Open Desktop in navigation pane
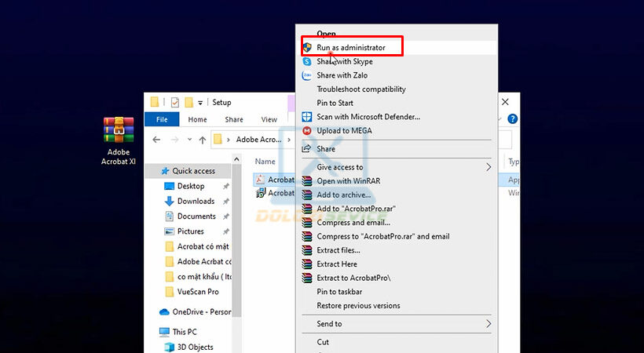Screen dimensions: 644x353 191,186
